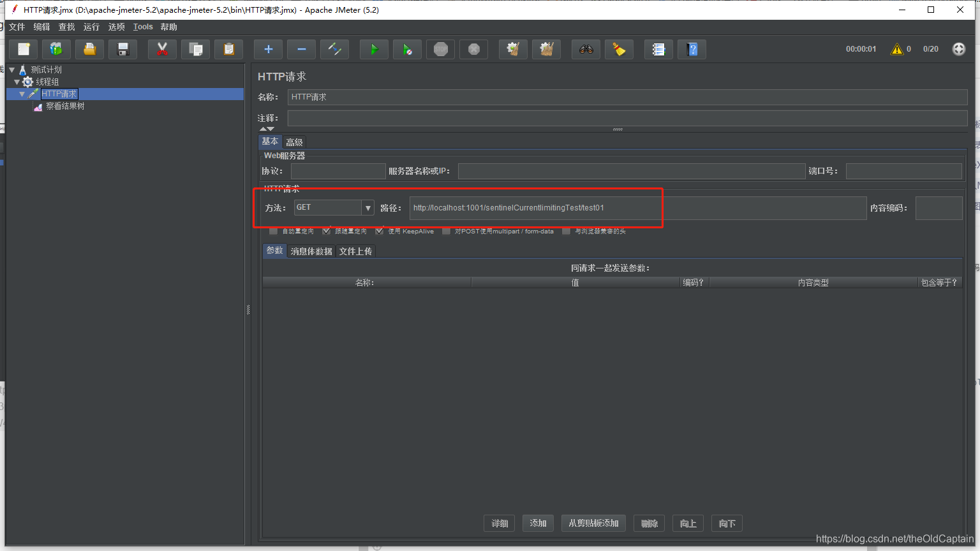The width and height of the screenshot is (980, 551).
Task: Click the 添加 button
Action: [538, 524]
